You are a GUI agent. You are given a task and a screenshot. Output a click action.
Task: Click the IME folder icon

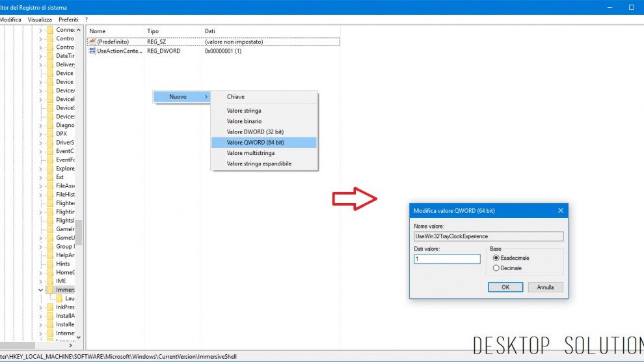click(50, 281)
